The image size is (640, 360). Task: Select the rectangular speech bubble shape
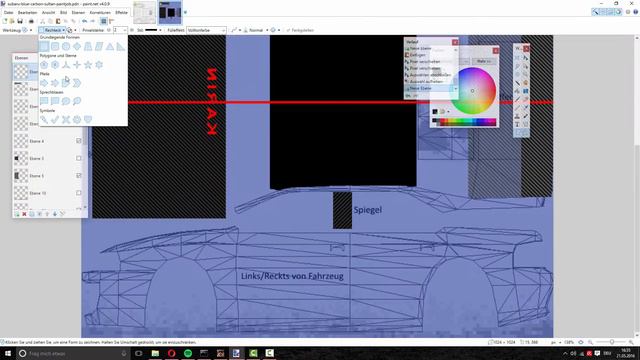click(44, 101)
